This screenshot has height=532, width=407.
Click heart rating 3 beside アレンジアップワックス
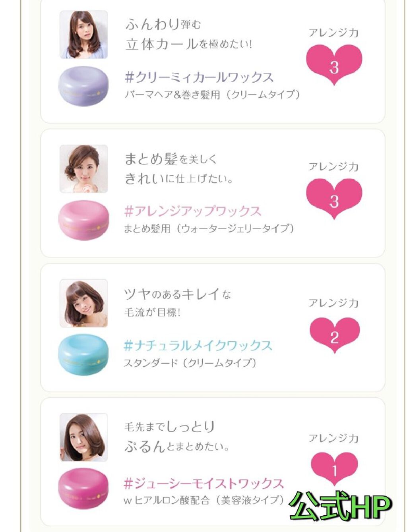(x=334, y=198)
